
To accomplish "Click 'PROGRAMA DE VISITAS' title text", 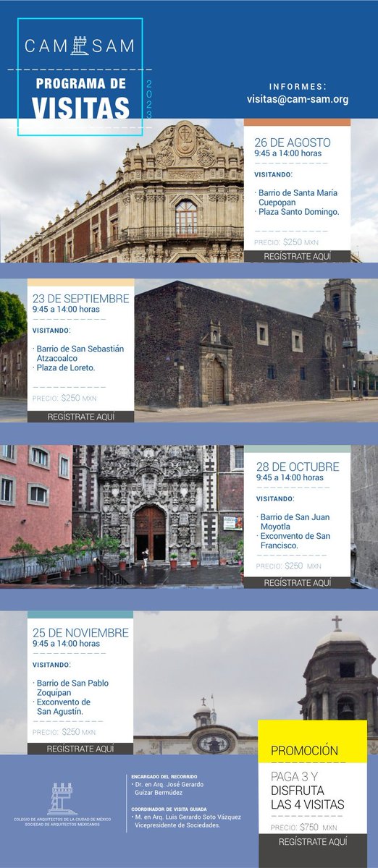I will point(81,98).
